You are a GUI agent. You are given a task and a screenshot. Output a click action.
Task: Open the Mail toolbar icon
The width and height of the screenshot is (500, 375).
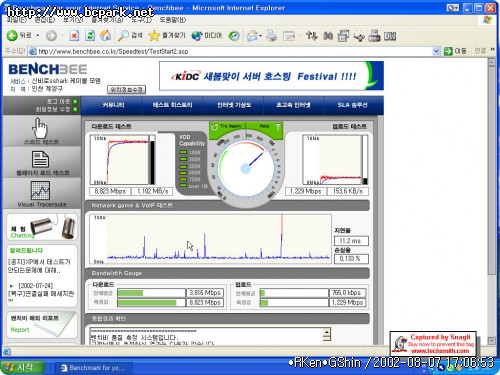pos(253,36)
